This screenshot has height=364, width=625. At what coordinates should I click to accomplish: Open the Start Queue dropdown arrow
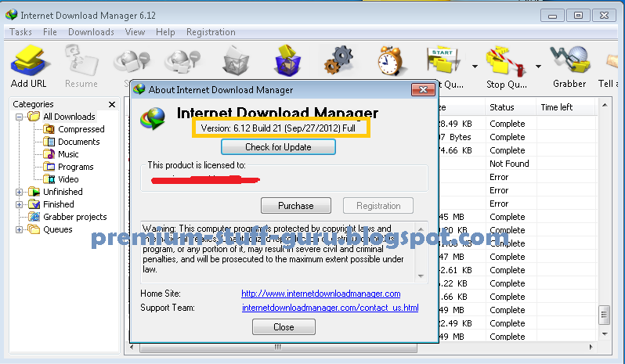pyautogui.click(x=475, y=67)
